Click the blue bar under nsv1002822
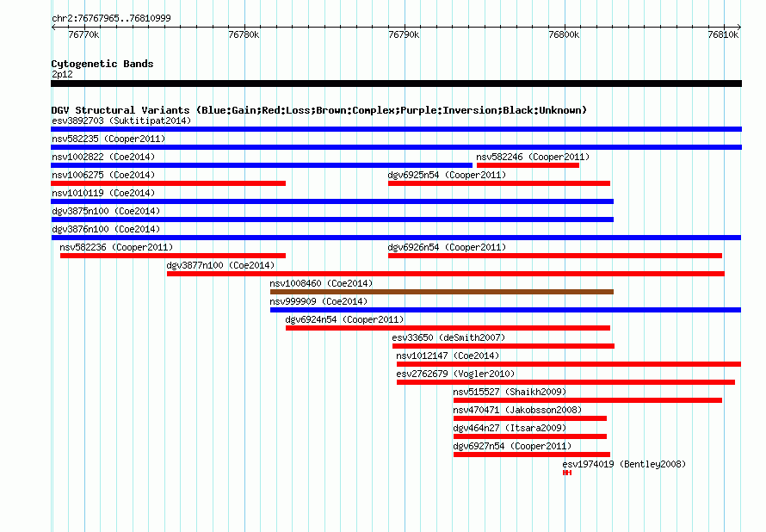Image resolution: width=766 pixels, height=532 pixels. pyautogui.click(x=262, y=165)
